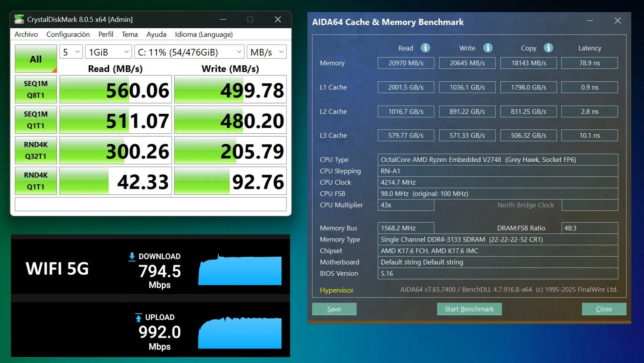Click the Hypervisor link text
Screen dimensions: 644x363
tap(336, 290)
